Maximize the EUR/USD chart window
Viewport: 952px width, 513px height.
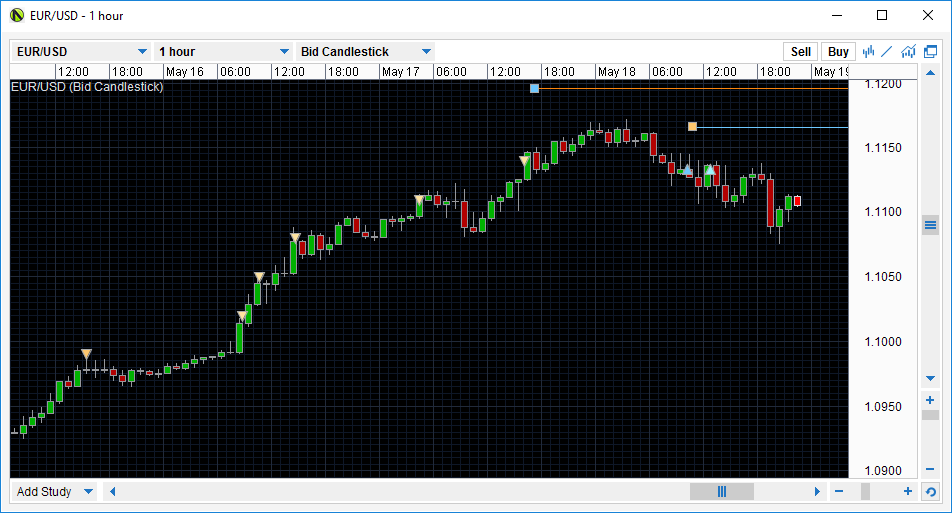tap(882, 15)
